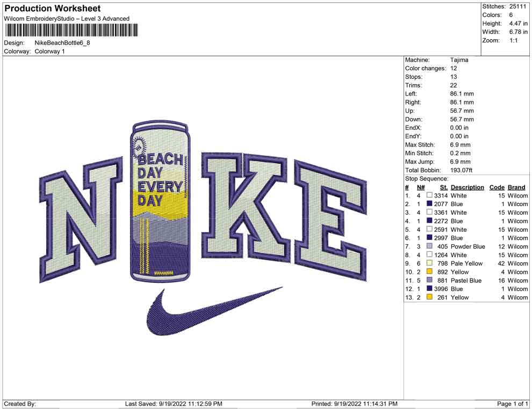Click the Powder Blue swatch in stop 7
Image resolution: width=532 pixels, height=409 pixels.
[x=429, y=246]
